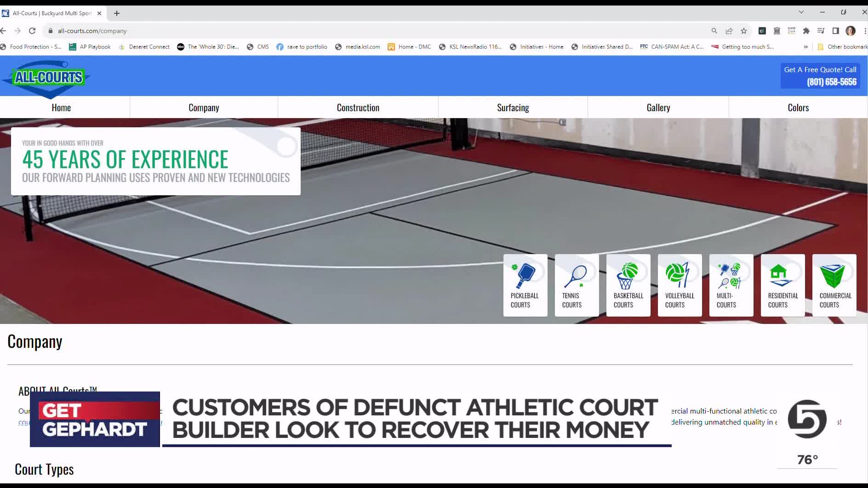
Task: Choose the Volleyball Courts icon tile
Action: point(680,285)
